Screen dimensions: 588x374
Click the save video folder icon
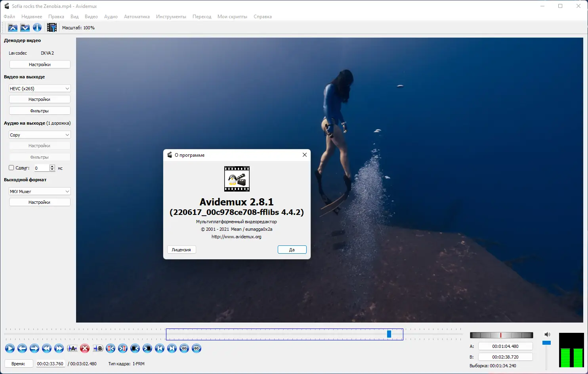(25, 28)
